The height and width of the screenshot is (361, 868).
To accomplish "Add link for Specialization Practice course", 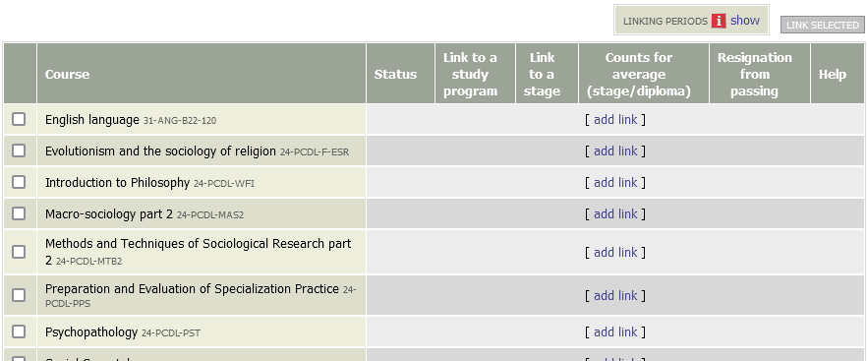I will coord(615,295).
